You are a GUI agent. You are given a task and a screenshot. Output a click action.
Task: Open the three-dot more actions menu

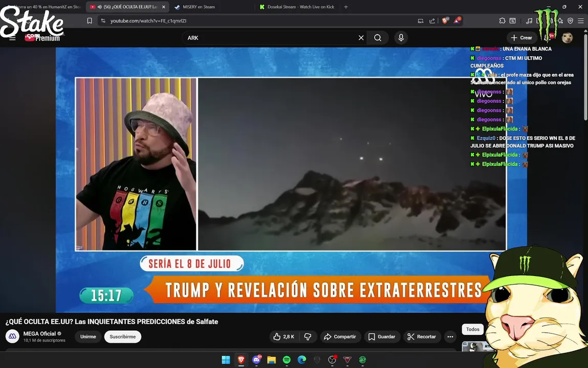pyautogui.click(x=450, y=336)
